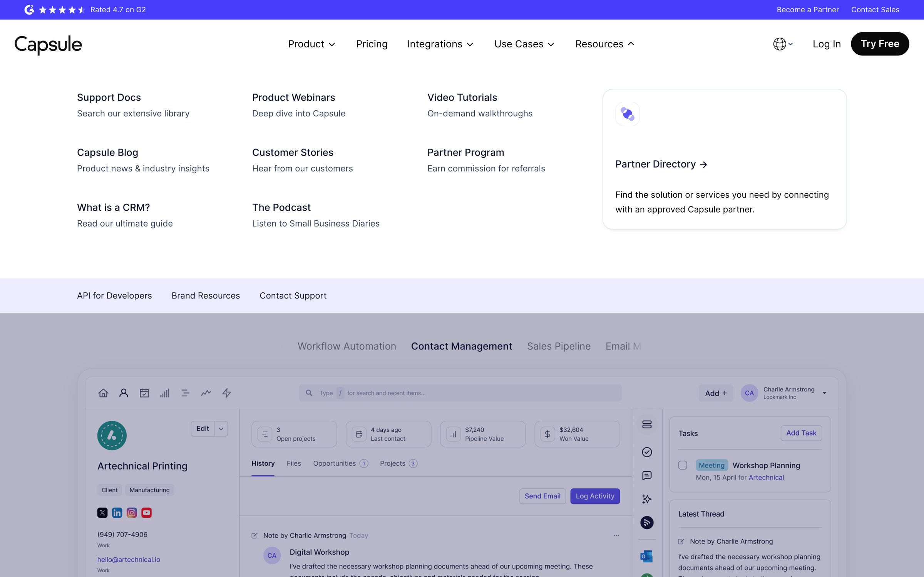
Task: Click the G2 logo icon
Action: tap(29, 10)
